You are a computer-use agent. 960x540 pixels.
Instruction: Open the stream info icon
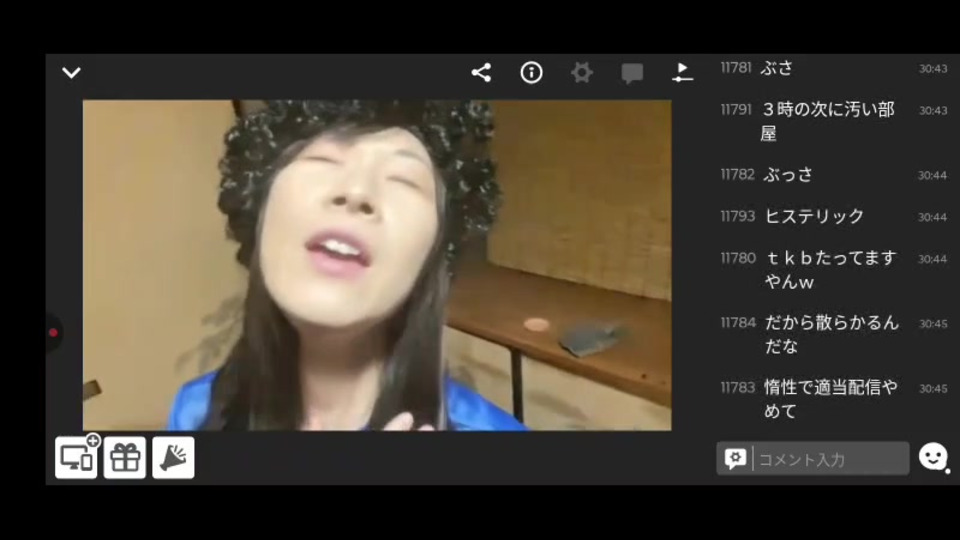tap(531, 73)
